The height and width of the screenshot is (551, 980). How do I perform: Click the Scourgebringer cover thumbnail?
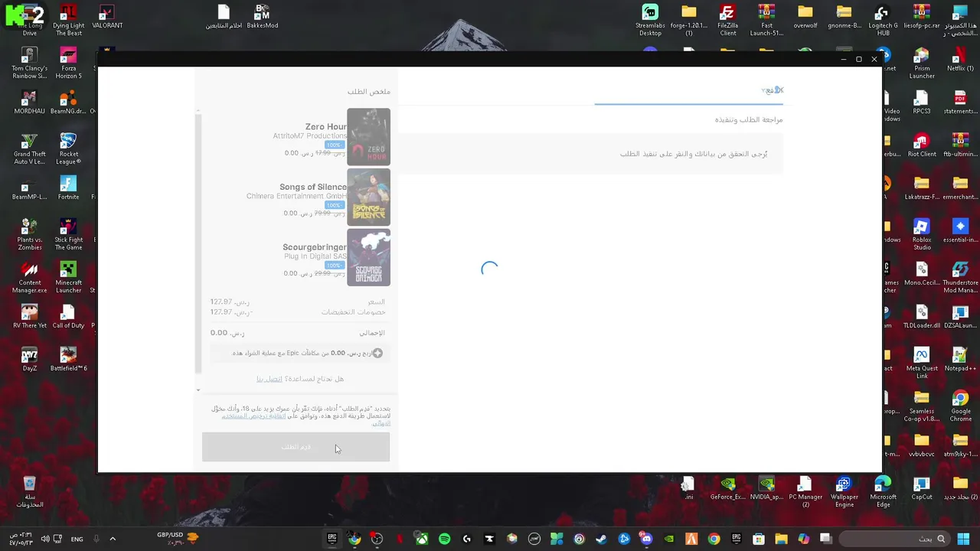368,258
